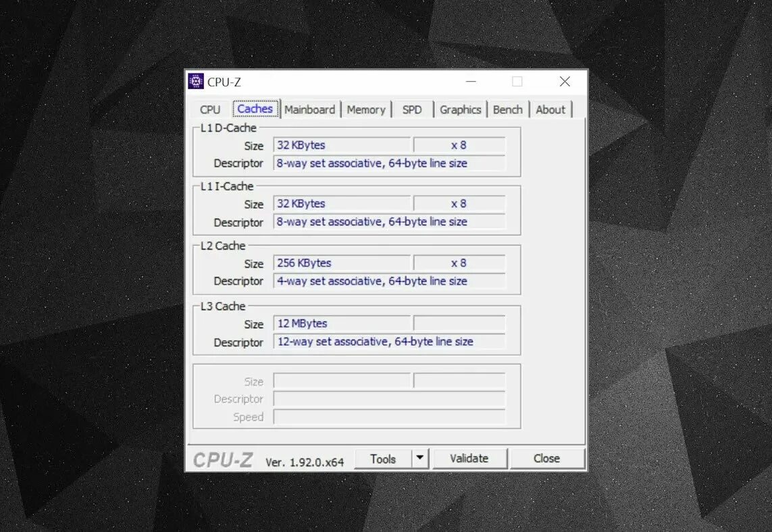
Task: Select the Caches tab
Action: coord(255,109)
